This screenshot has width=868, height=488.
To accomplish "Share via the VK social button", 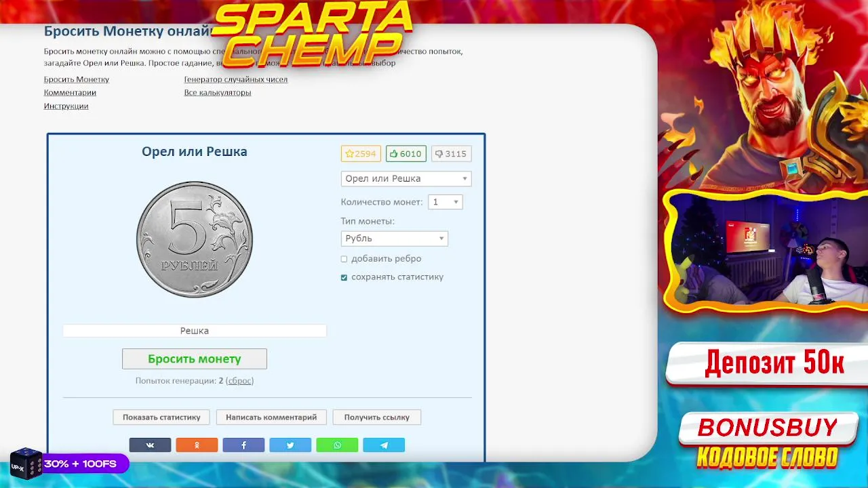I will (x=150, y=445).
